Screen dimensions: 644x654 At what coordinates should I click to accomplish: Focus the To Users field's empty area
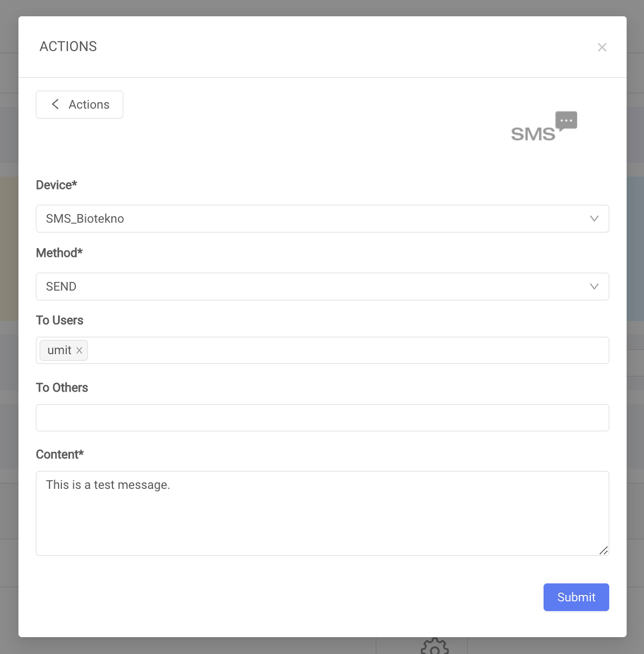point(348,350)
